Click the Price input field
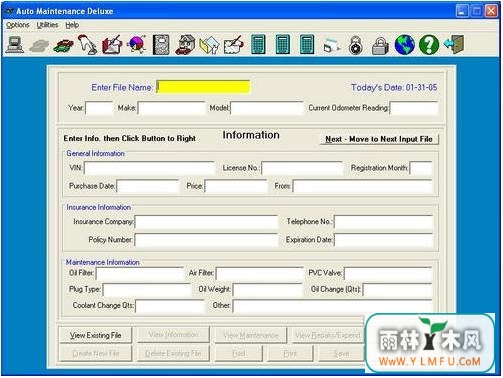The height and width of the screenshot is (378, 503). coord(236,186)
